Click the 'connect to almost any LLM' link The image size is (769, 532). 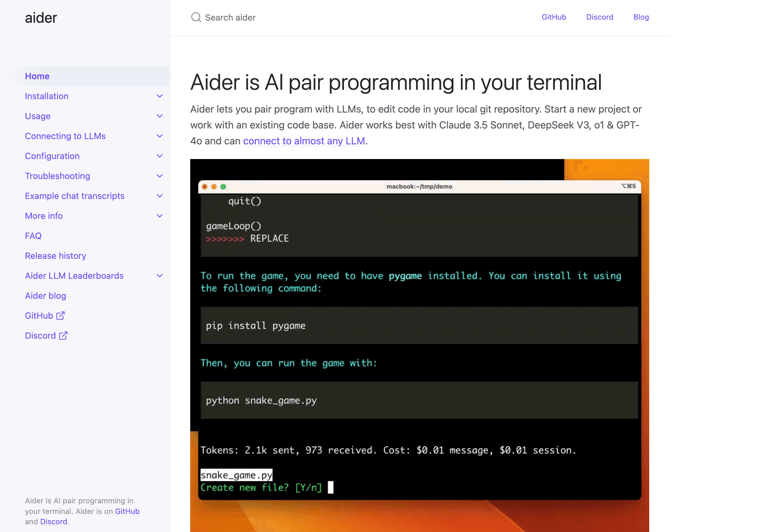(x=304, y=141)
